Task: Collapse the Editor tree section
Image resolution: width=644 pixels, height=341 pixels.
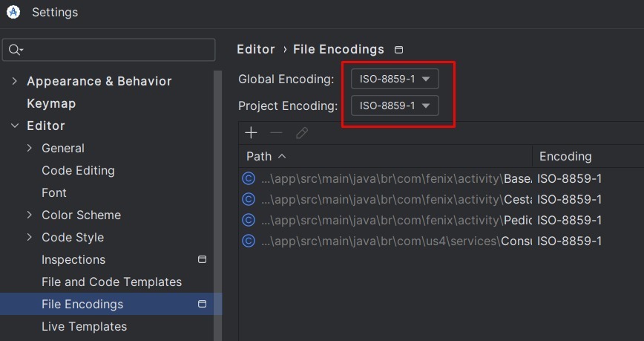Action: point(15,126)
